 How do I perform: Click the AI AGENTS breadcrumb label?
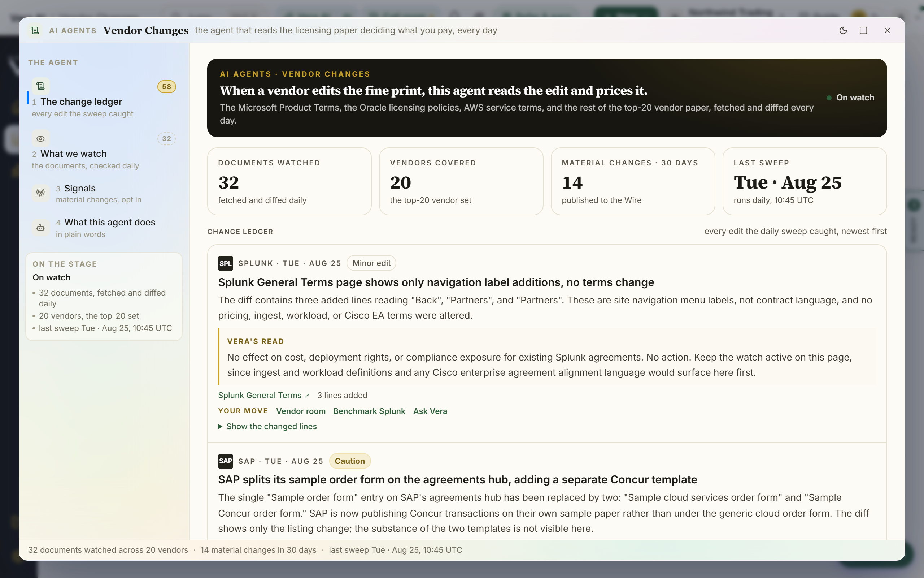tap(73, 31)
